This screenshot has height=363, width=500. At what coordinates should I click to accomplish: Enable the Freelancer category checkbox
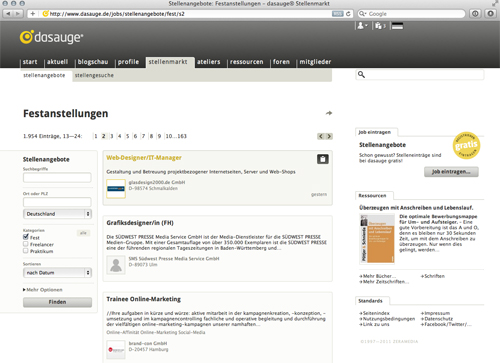26,244
